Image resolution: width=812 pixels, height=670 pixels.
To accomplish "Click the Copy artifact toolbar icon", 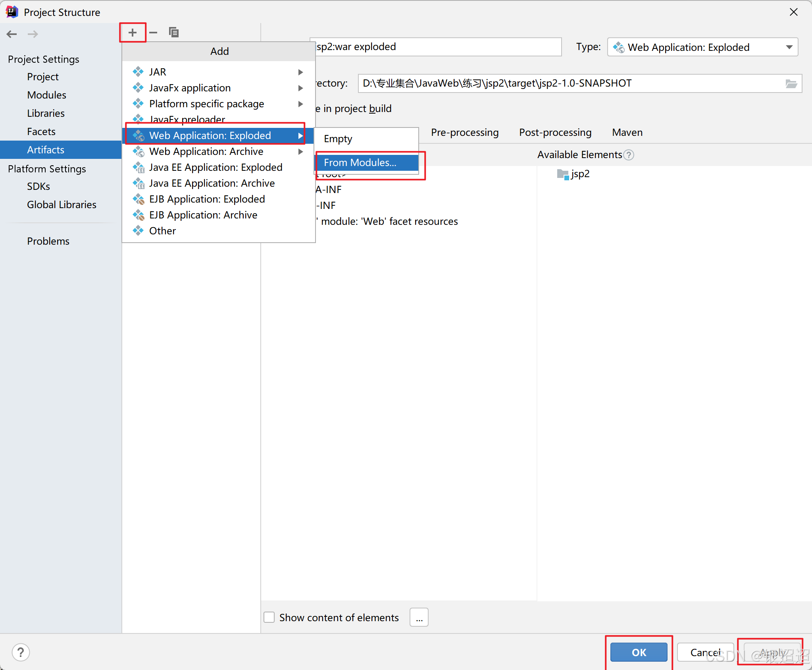I will pos(173,33).
